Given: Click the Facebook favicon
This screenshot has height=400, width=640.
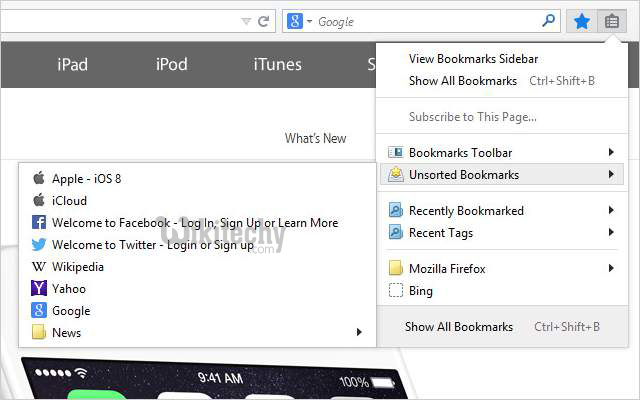Looking at the screenshot, I should pyautogui.click(x=39, y=222).
